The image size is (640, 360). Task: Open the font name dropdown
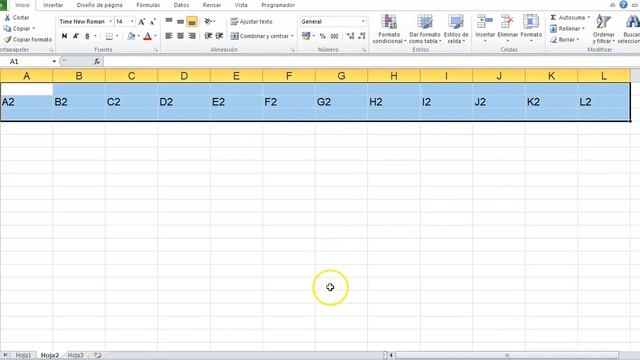(111, 21)
